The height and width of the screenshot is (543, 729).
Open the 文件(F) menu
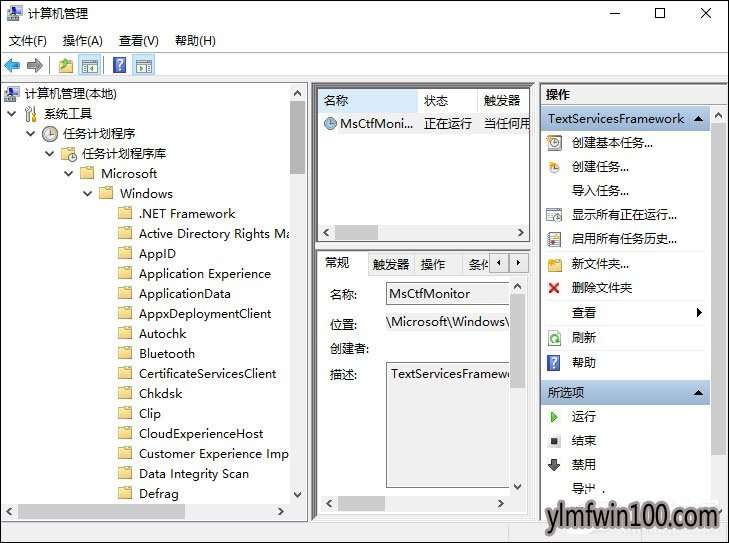click(27, 41)
